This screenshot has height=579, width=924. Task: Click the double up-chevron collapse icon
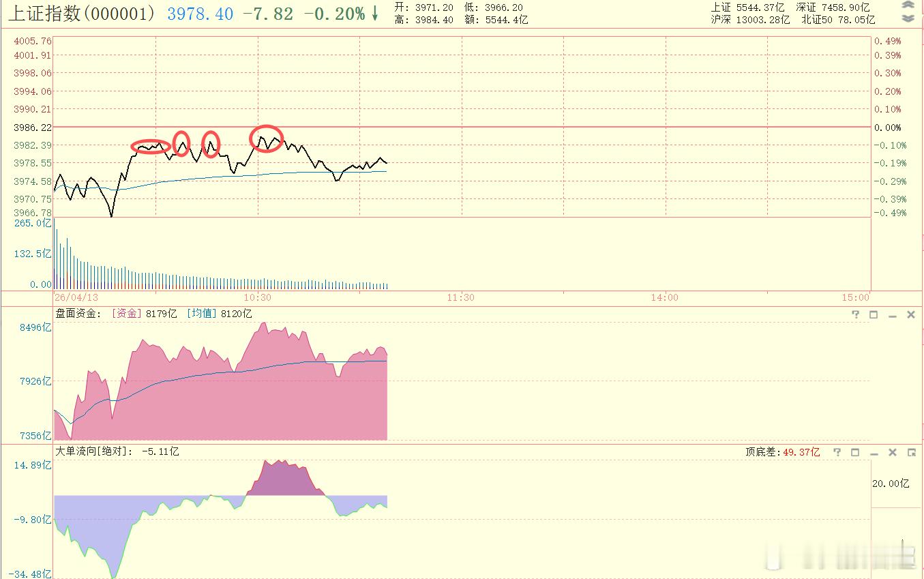[908, 5]
